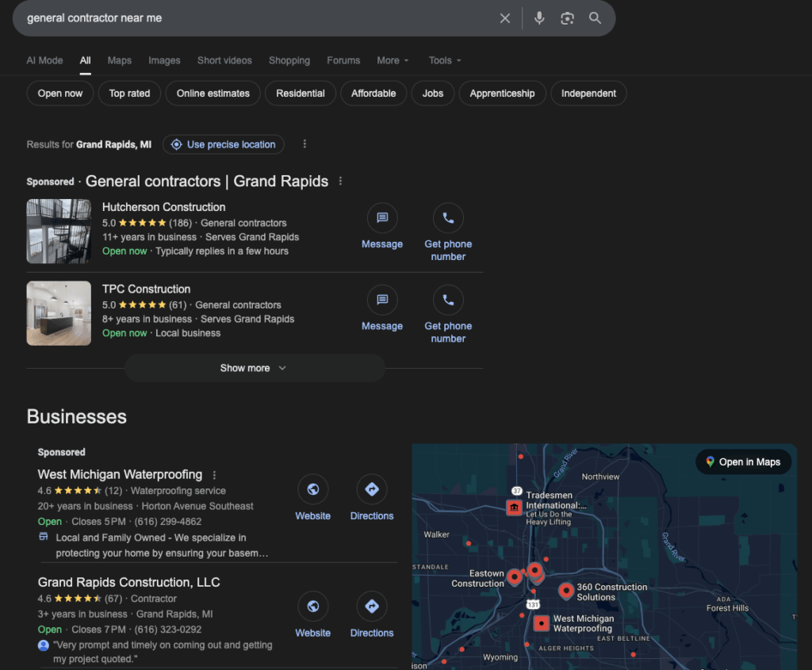Click Open in Maps button
The image size is (812, 670).
tap(743, 462)
